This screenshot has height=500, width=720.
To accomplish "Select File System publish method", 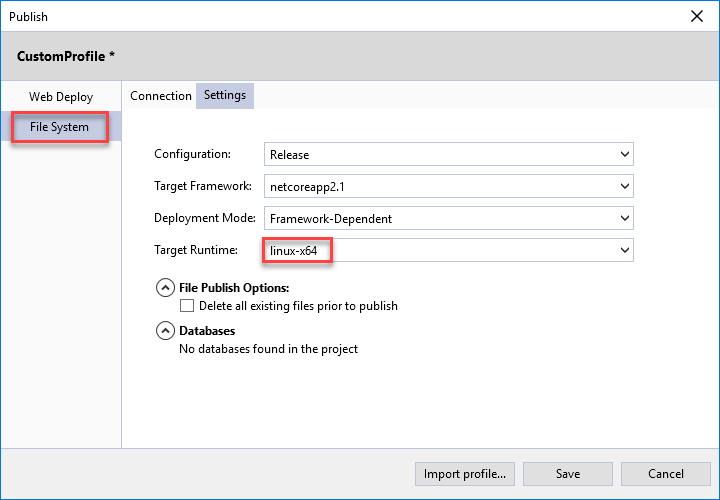I will [x=60, y=127].
